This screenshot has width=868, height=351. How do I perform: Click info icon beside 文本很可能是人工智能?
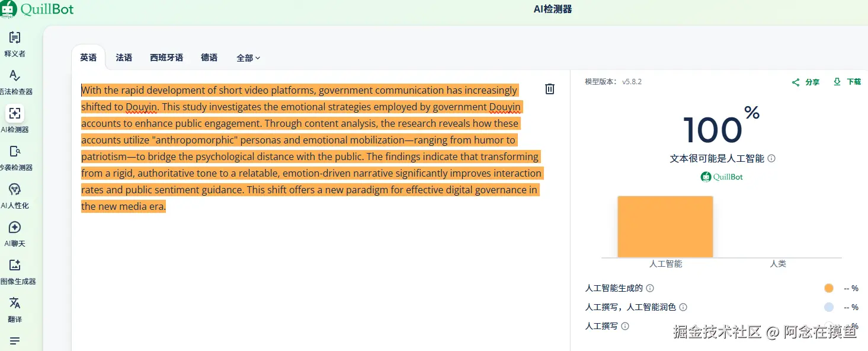[x=771, y=158]
